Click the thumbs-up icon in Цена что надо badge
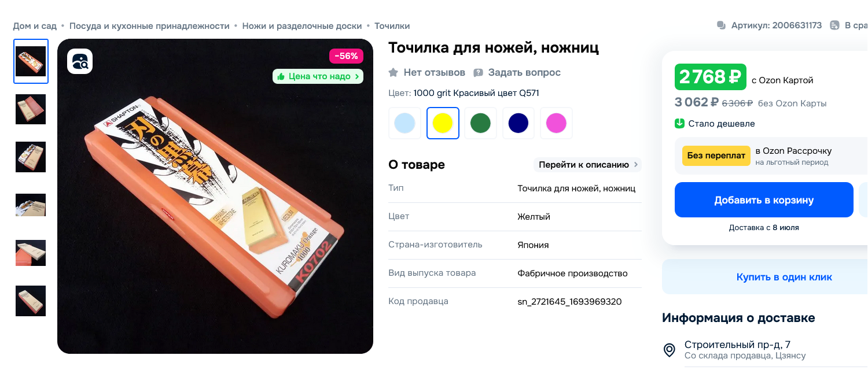 click(281, 76)
